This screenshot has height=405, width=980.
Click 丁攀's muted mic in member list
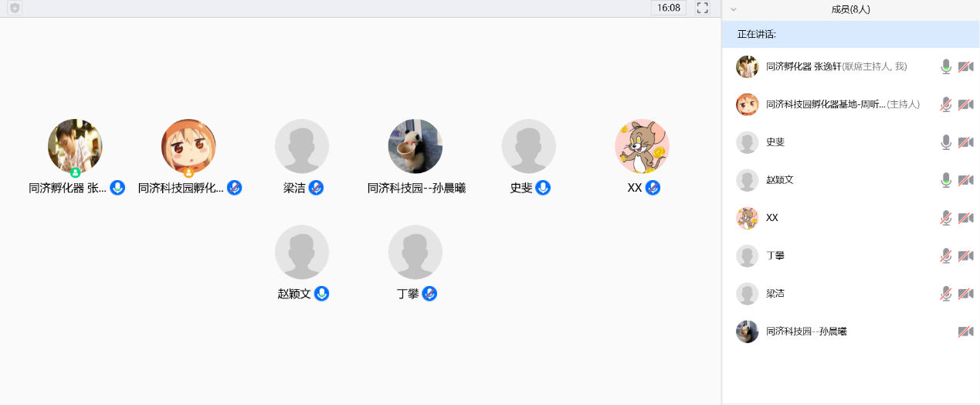tap(946, 256)
